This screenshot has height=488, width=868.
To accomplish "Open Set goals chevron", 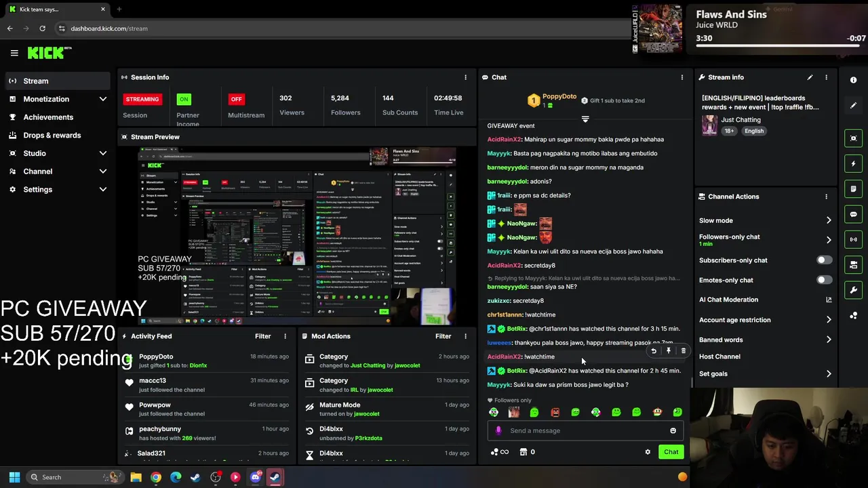I will tap(829, 373).
